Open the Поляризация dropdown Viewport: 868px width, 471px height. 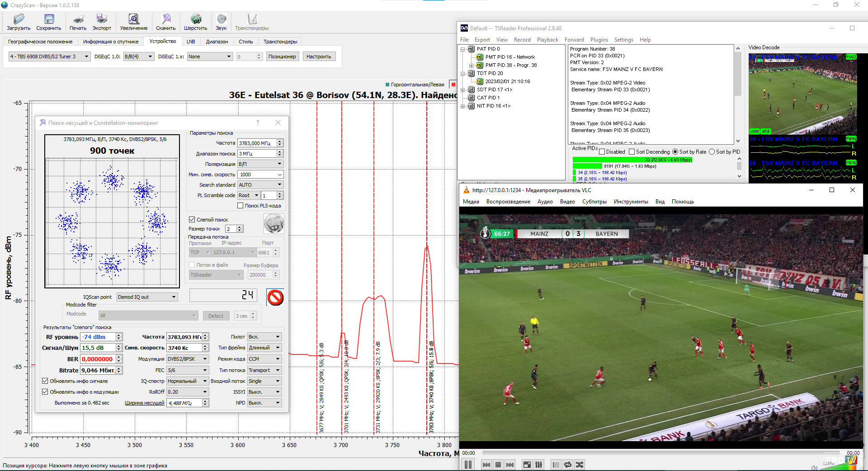(x=260, y=164)
